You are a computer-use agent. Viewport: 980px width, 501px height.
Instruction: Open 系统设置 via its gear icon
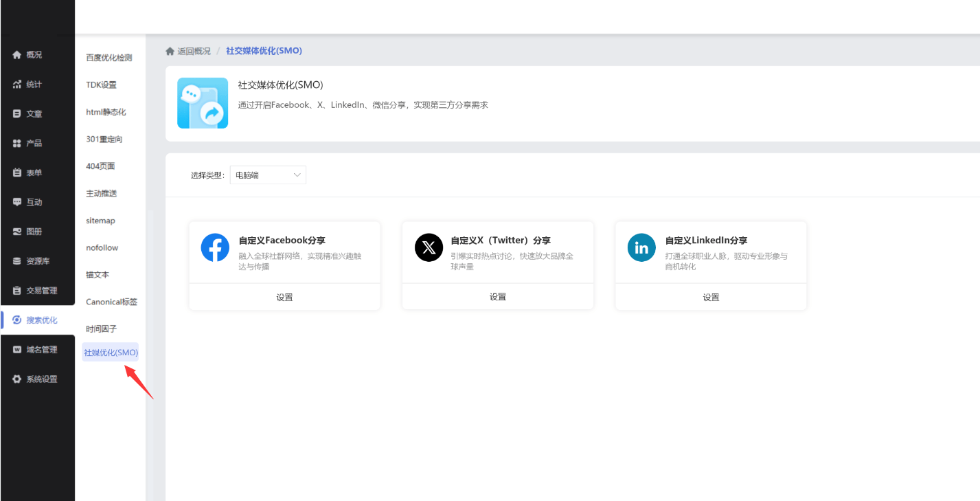point(17,379)
